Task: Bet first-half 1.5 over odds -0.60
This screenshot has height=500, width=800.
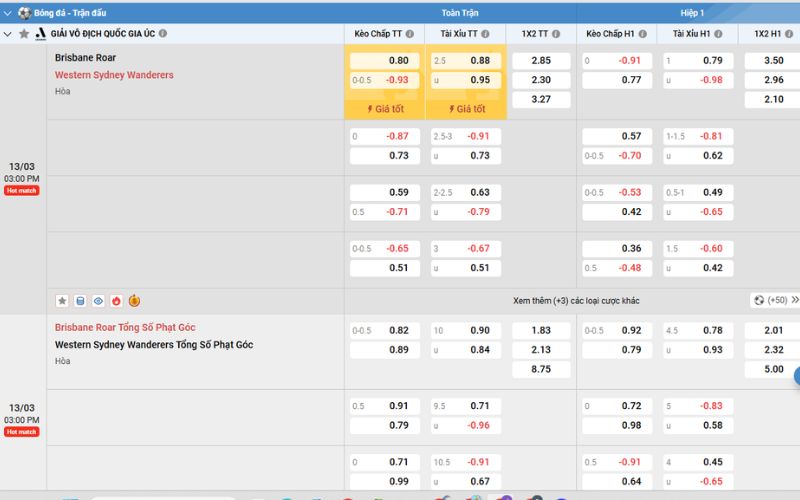Action: point(698,248)
